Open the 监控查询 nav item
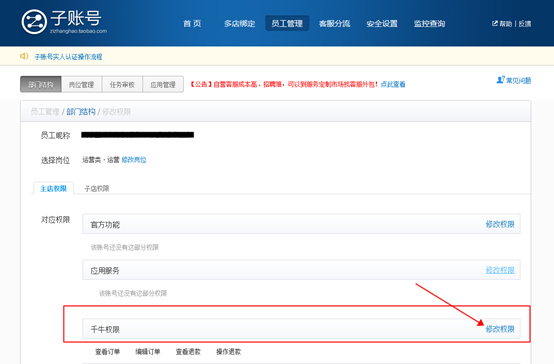554x364 pixels. pos(429,23)
